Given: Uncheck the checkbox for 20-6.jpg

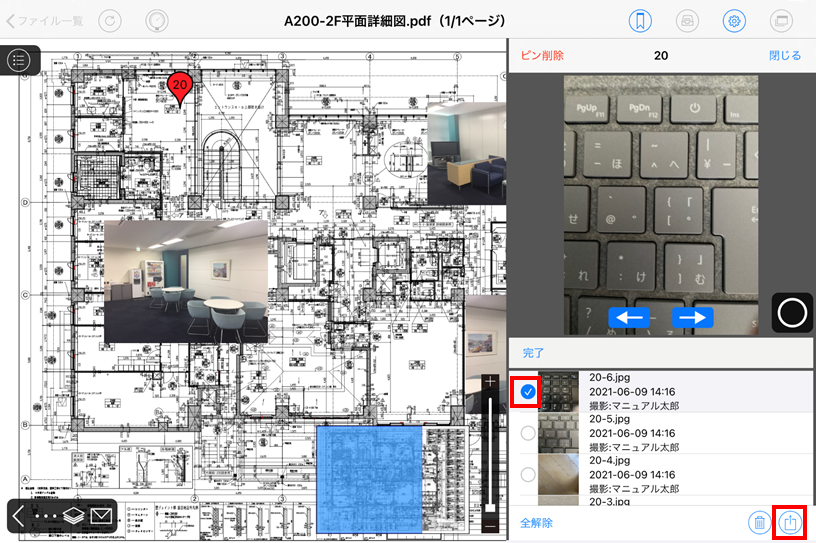Looking at the screenshot, I should 528,392.
